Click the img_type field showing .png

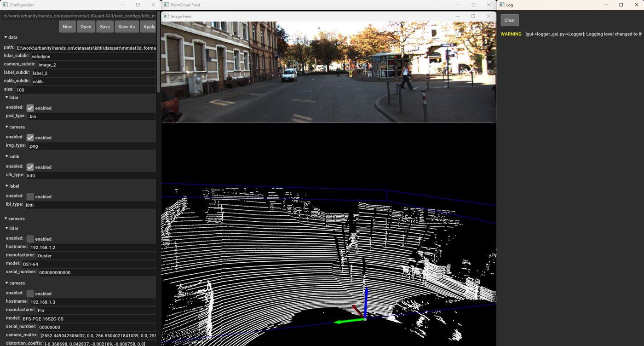[x=92, y=146]
